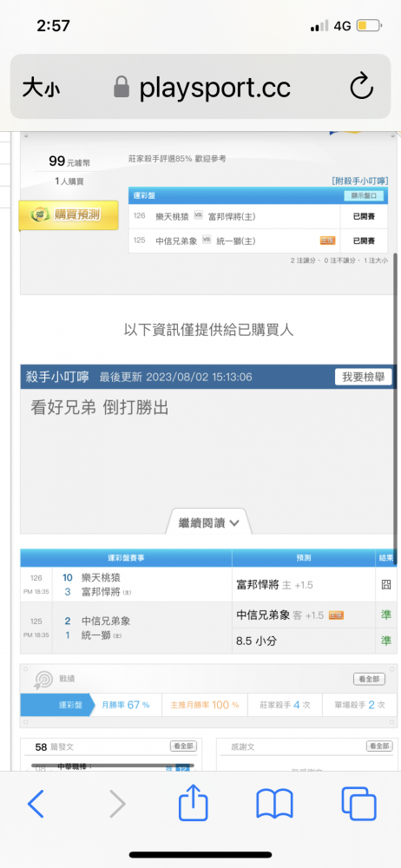Expand 繼續閱讀 to read more
This screenshot has height=868, width=401.
pyautogui.click(x=208, y=523)
